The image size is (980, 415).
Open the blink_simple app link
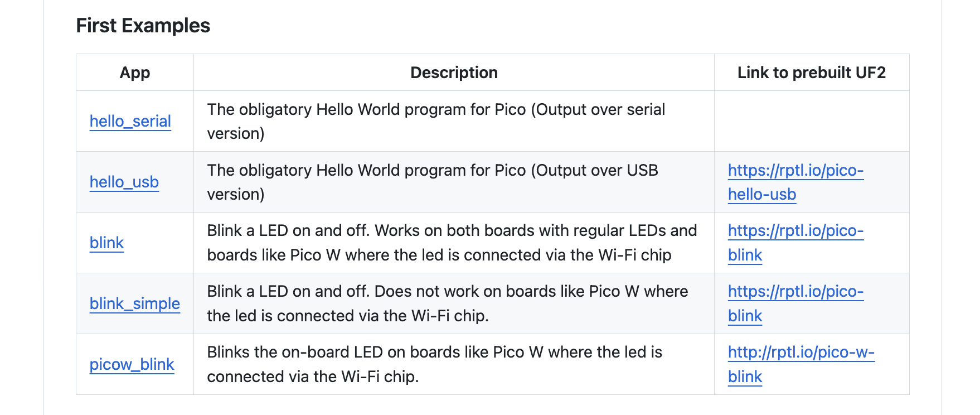(135, 303)
